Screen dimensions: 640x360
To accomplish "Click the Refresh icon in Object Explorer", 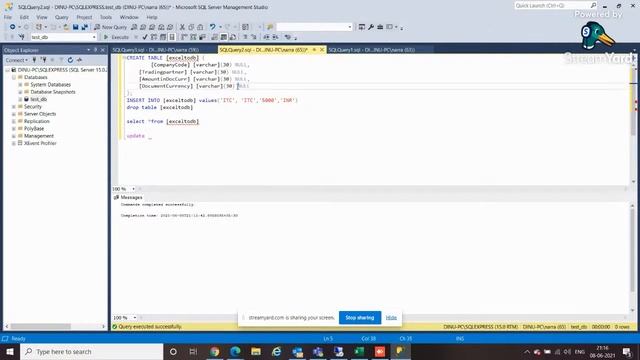I will (70, 60).
